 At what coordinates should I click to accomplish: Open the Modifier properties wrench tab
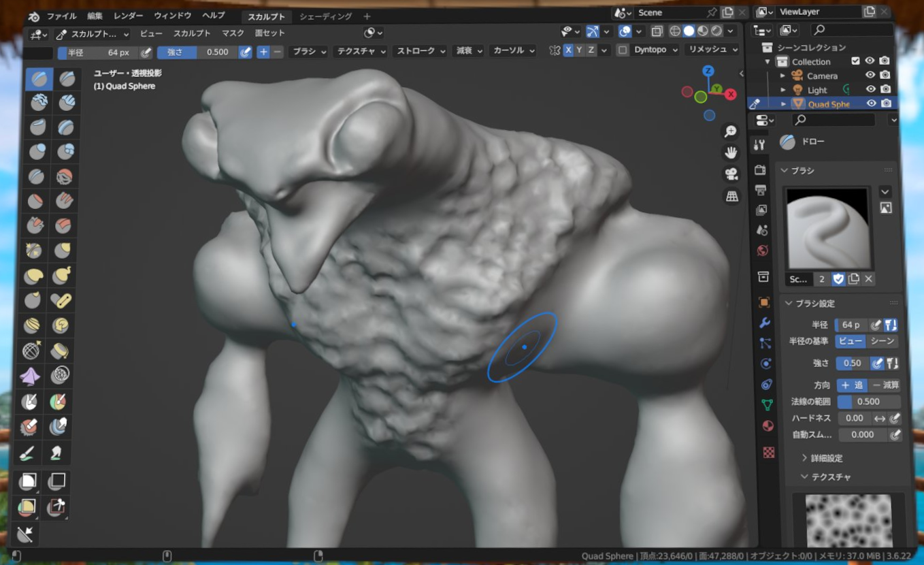point(764,323)
